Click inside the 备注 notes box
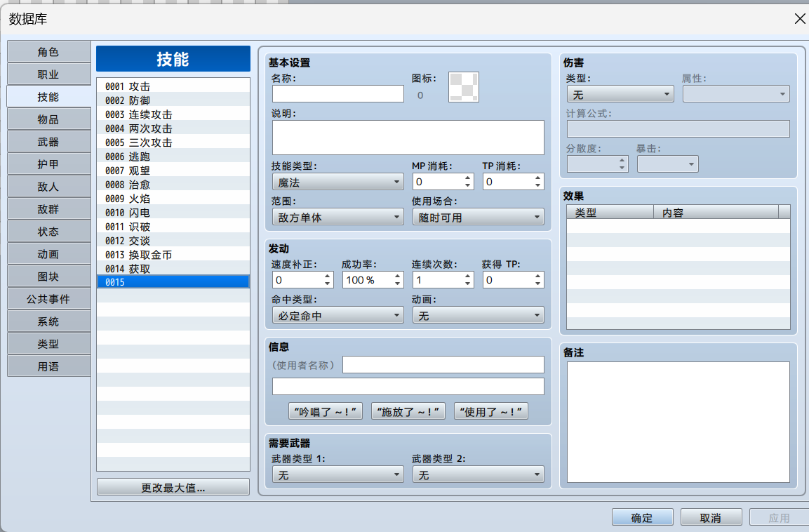Screen dimensions: 809x532 click(x=678, y=421)
